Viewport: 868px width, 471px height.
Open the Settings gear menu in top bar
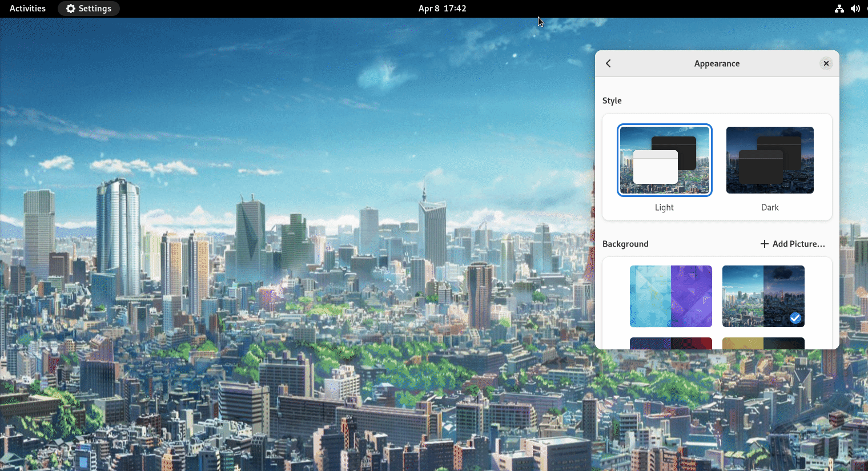coord(70,8)
